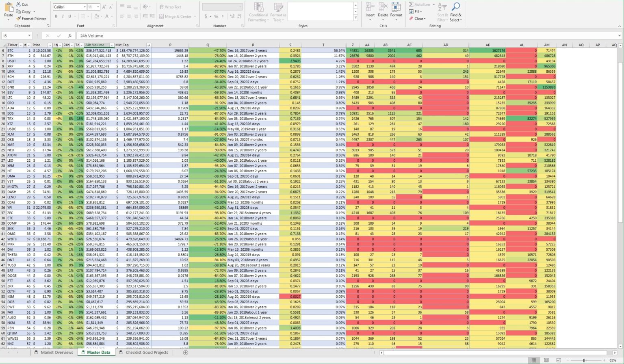Viewport: 624px width, 364px height.
Task: Toggle Underline formatting
Action: coord(69,16)
